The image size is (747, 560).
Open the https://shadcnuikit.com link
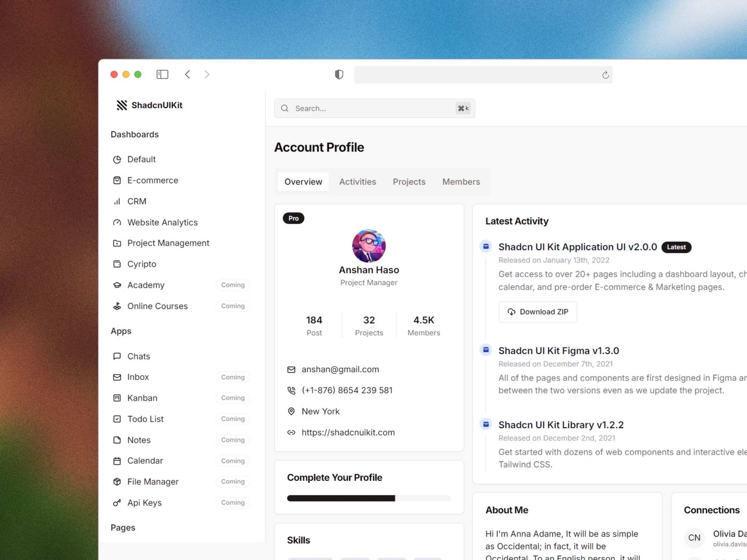click(348, 432)
